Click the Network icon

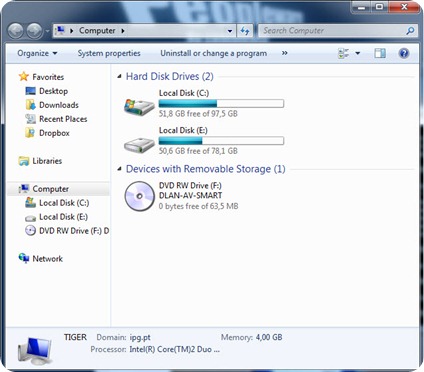pyautogui.click(x=24, y=258)
